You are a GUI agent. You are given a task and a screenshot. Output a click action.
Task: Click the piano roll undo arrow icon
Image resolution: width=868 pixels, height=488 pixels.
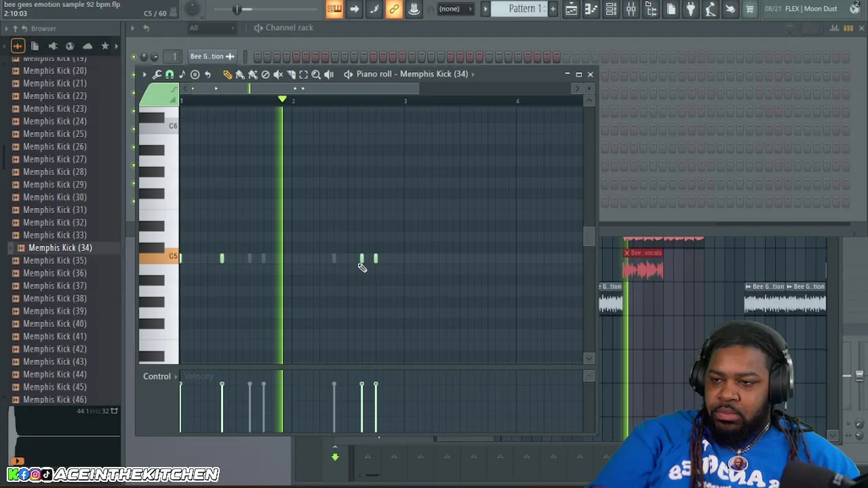(x=208, y=75)
